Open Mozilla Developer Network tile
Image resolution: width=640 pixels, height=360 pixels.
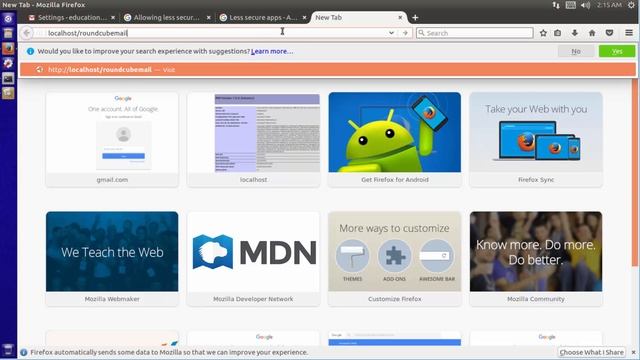pos(253,258)
